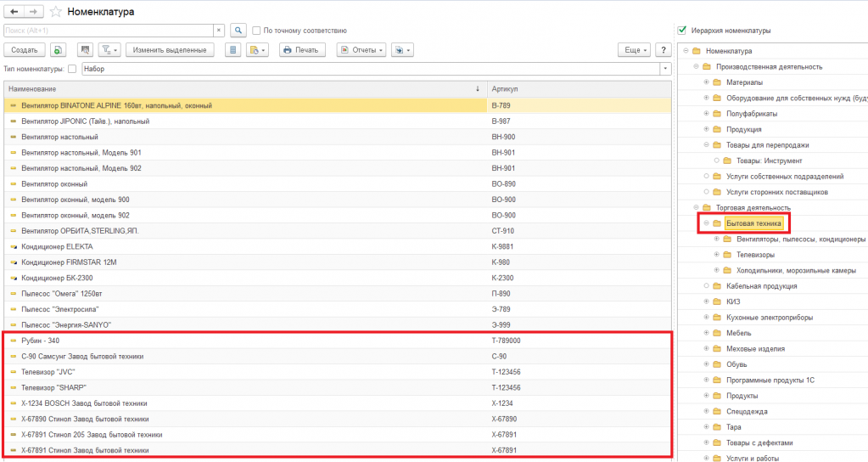This screenshot has height=462, width=868.
Task: Open the filter funnel button
Action: point(109,50)
